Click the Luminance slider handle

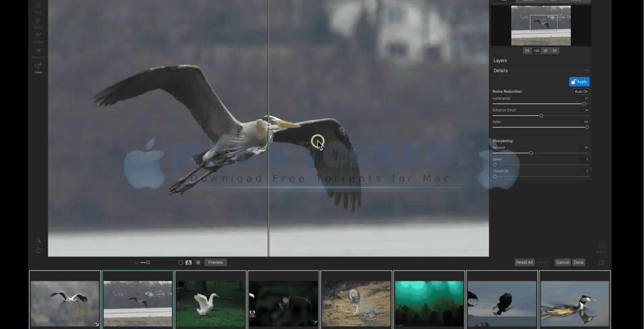[584, 104]
